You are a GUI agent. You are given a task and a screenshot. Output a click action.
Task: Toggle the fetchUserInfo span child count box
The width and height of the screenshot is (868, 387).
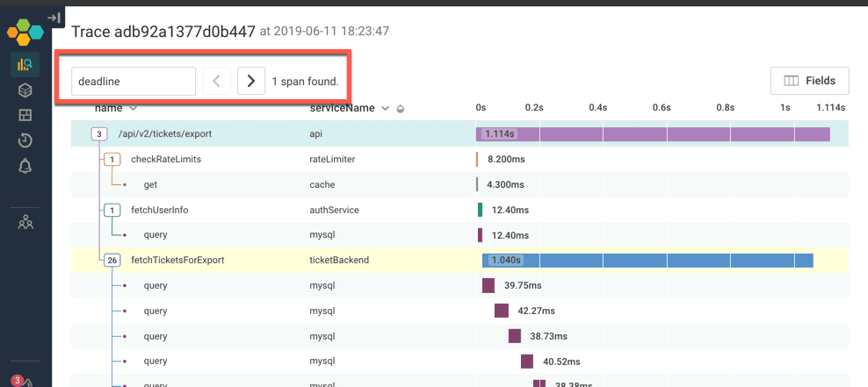[112, 211]
